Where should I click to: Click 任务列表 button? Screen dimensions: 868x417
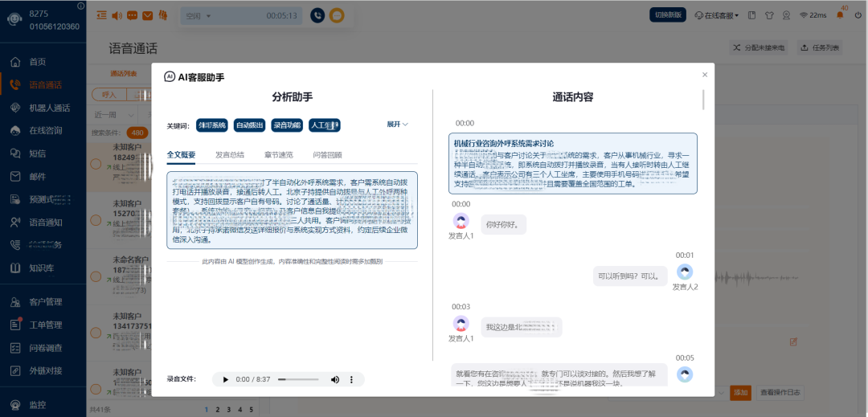tap(820, 48)
